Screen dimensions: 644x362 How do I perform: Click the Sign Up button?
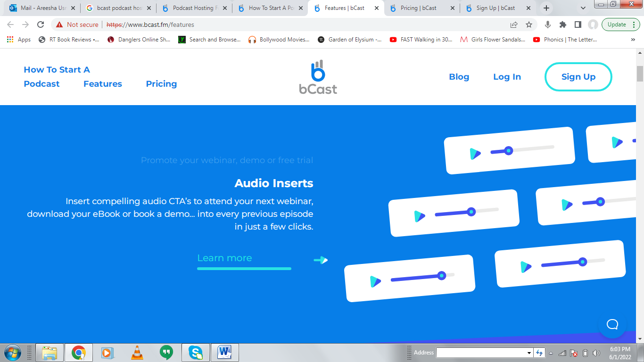click(578, 77)
